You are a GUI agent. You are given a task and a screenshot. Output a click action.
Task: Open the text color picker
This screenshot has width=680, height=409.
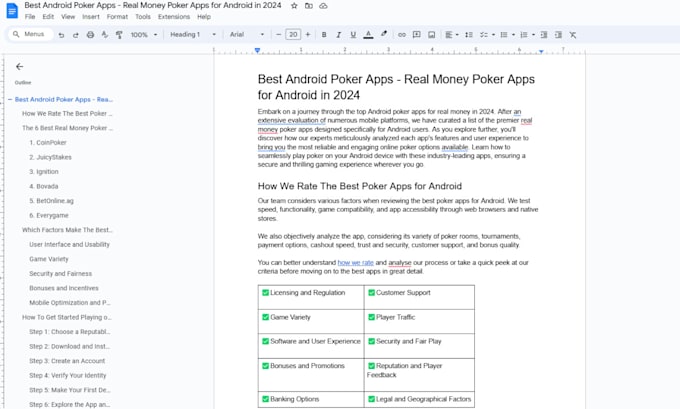coord(368,35)
